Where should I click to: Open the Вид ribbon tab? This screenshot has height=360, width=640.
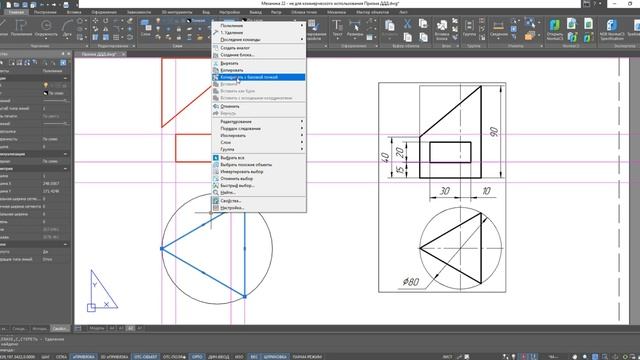(206, 12)
